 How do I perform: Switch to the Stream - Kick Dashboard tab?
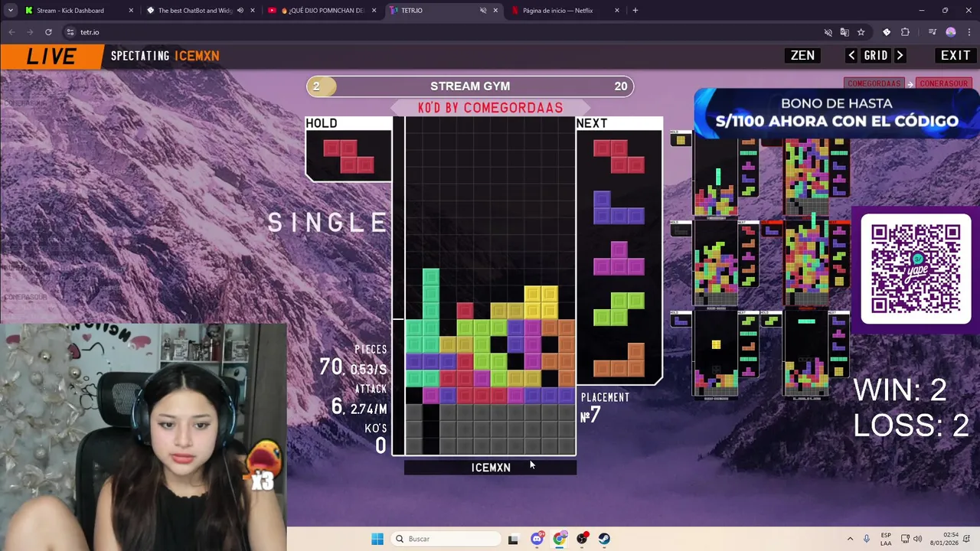tap(79, 11)
